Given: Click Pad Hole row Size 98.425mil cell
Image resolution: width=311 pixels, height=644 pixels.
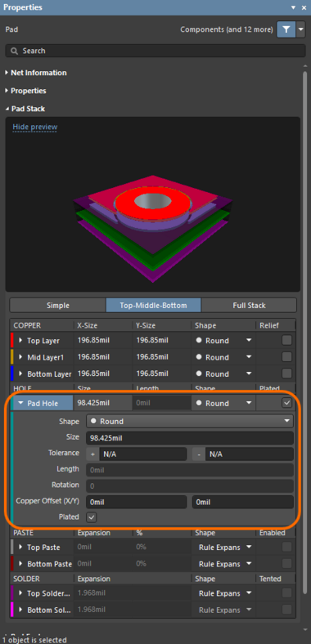Looking at the screenshot, I should 102,404.
